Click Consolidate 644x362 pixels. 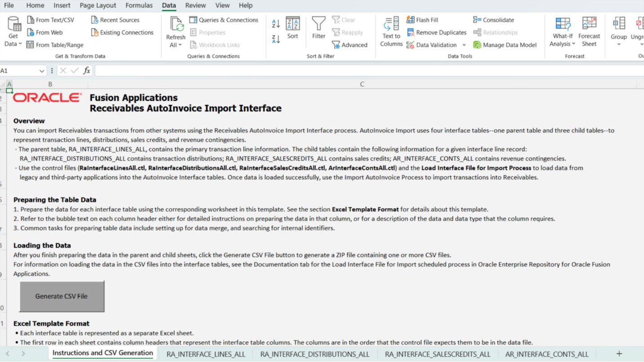click(x=493, y=20)
